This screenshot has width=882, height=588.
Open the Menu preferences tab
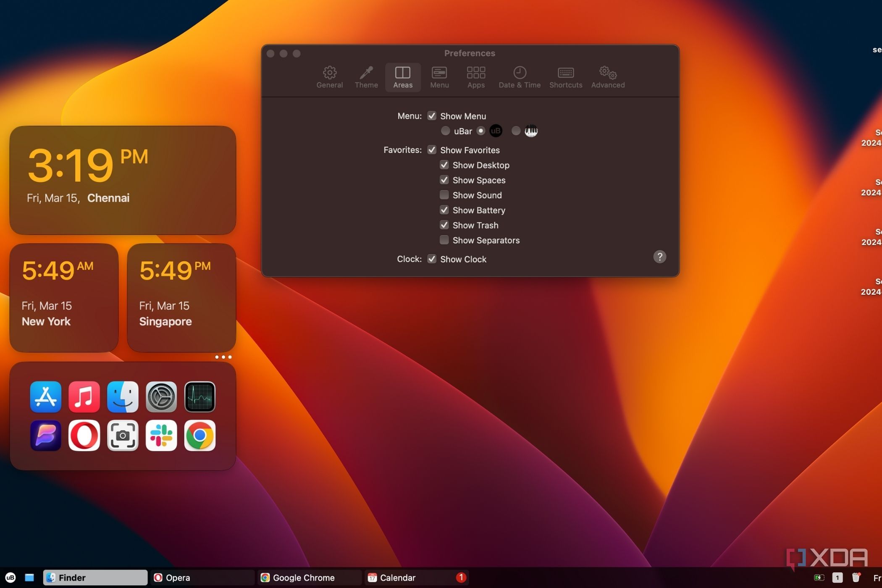(439, 77)
